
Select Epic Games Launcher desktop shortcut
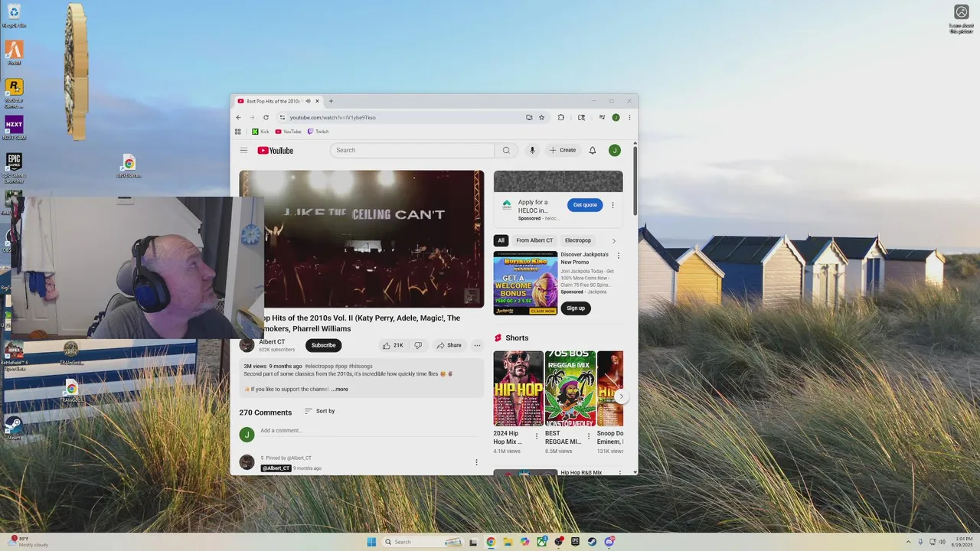pos(14,167)
